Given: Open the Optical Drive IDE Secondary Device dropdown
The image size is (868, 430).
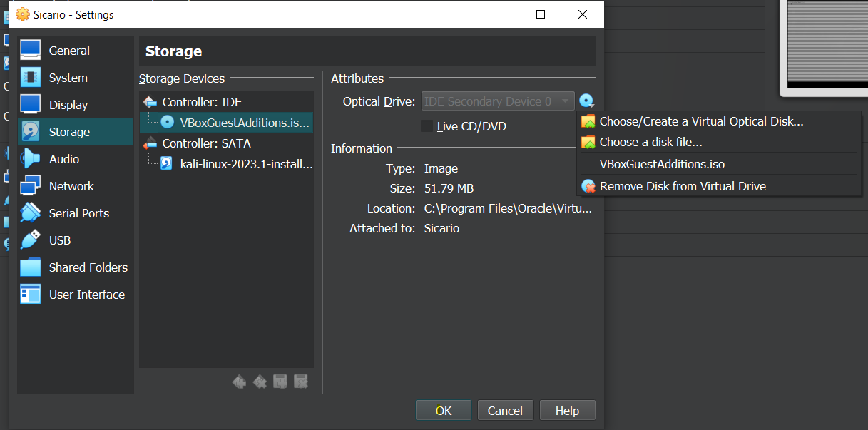Looking at the screenshot, I should 498,101.
